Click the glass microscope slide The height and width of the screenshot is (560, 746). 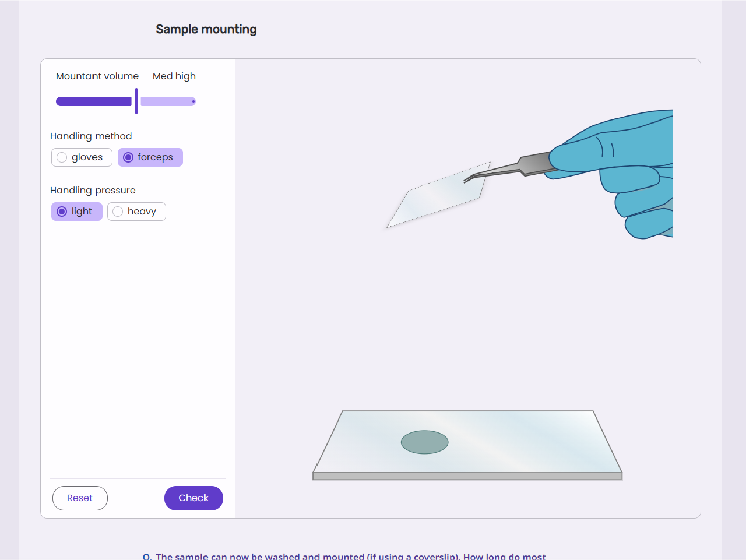click(467, 445)
